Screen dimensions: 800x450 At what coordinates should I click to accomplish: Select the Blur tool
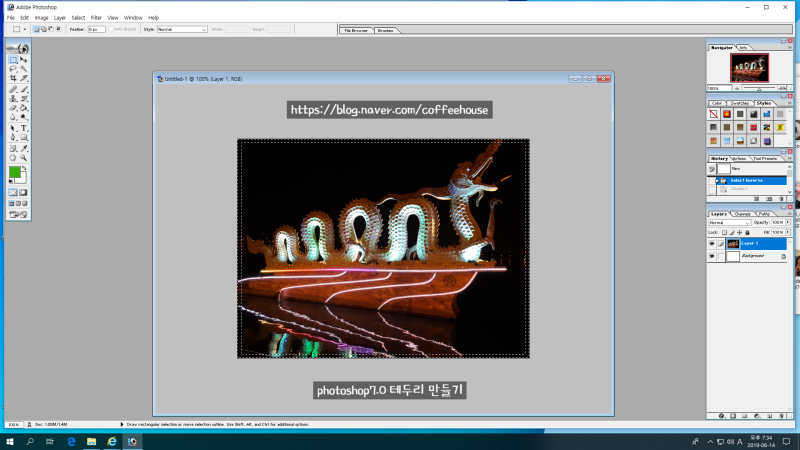pos(13,117)
